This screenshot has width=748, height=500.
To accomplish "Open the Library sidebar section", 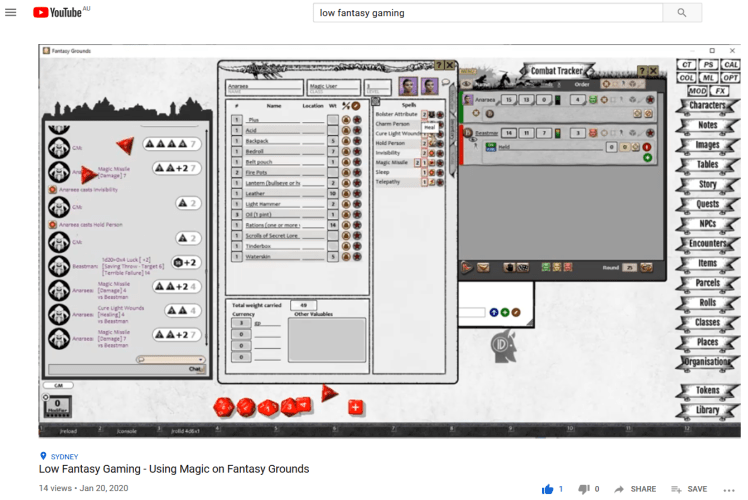I will coord(707,410).
